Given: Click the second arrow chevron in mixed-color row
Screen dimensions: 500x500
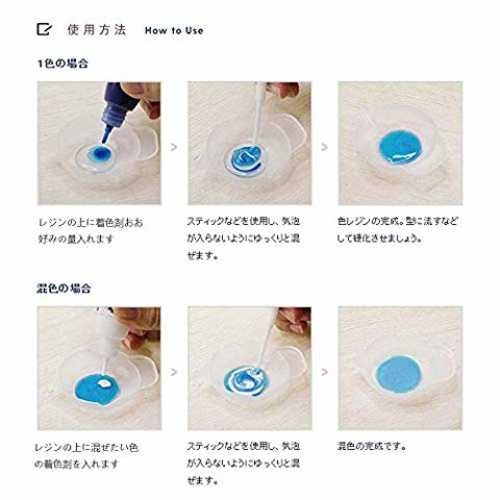Looking at the screenshot, I should (x=324, y=372).
